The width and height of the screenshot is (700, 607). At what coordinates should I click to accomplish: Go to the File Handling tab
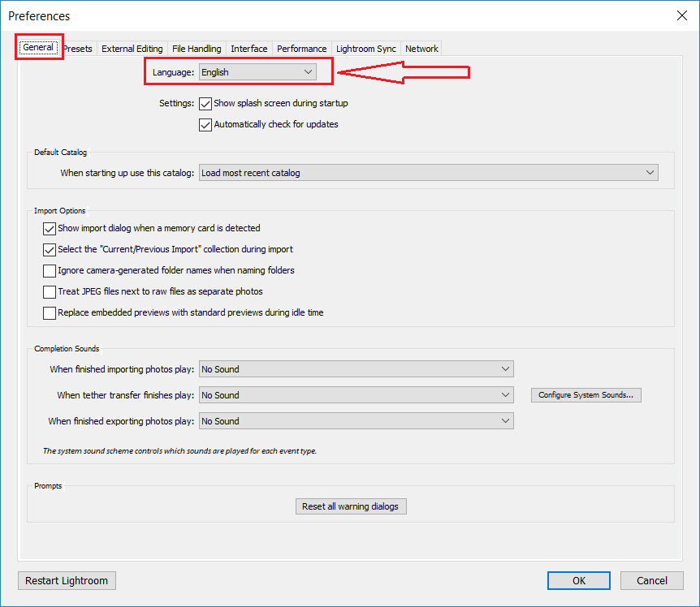pyautogui.click(x=197, y=49)
